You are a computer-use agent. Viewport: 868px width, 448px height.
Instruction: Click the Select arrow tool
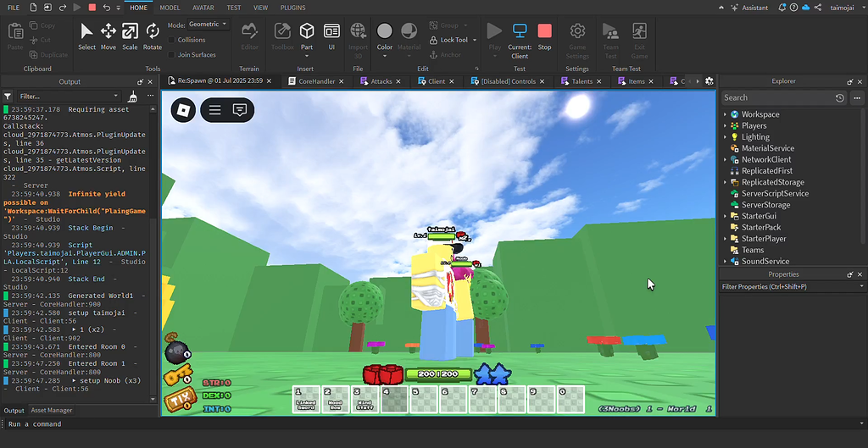[87, 36]
